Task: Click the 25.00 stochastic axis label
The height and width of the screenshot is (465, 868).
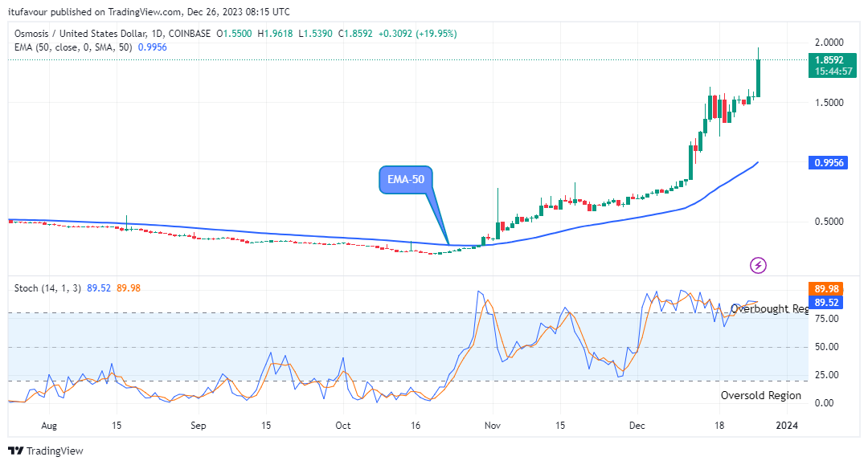Action: [827, 375]
